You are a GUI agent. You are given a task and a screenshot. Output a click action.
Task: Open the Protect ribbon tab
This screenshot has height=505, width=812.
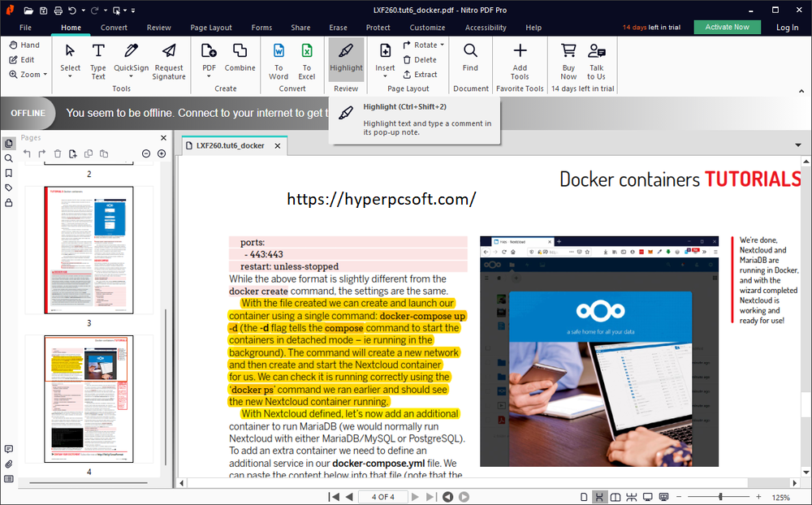[x=378, y=28]
